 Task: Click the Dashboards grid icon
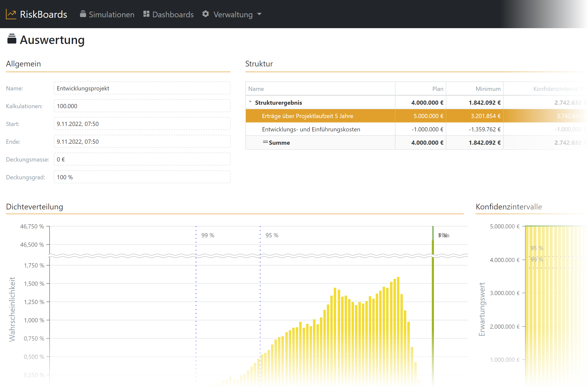pos(146,14)
